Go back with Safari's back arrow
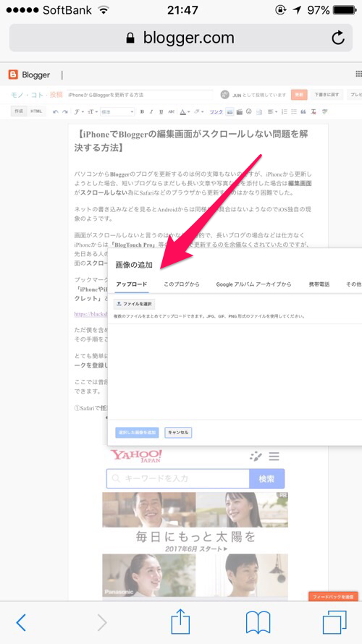This screenshot has height=644, width=362. (21, 622)
